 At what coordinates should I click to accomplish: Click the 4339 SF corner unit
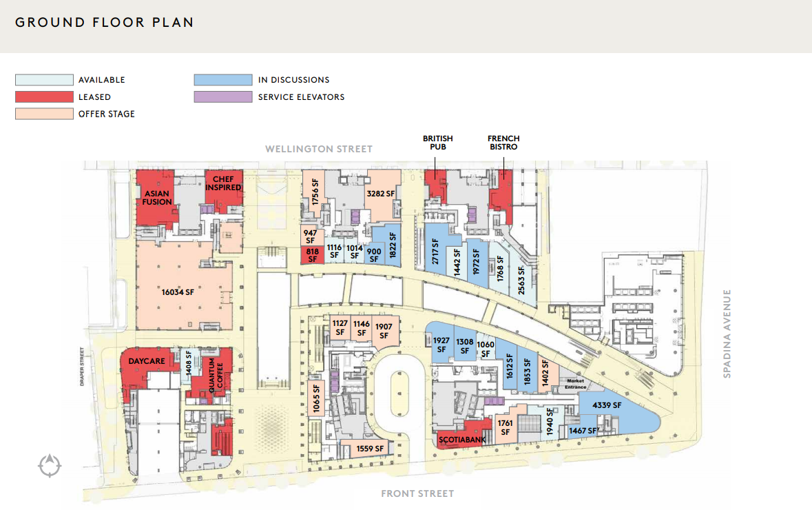[607, 406]
